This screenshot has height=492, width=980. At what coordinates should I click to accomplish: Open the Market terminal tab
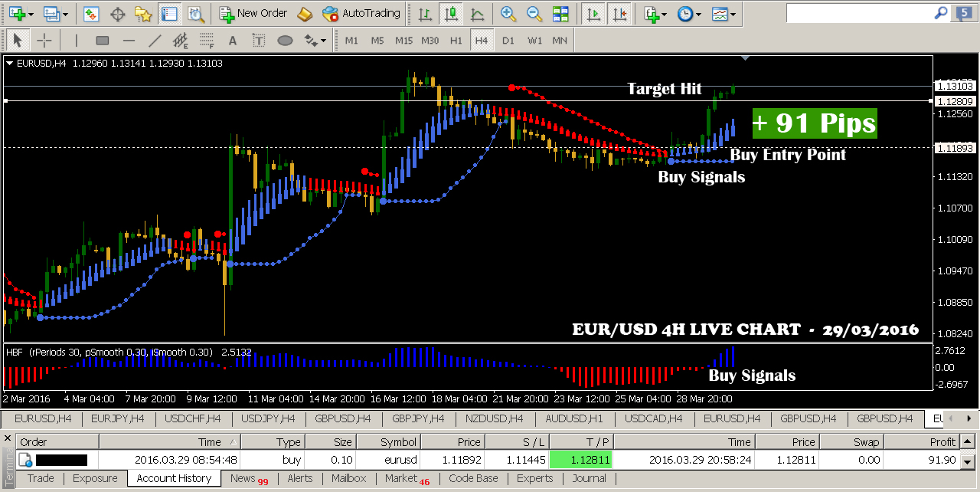(x=407, y=478)
